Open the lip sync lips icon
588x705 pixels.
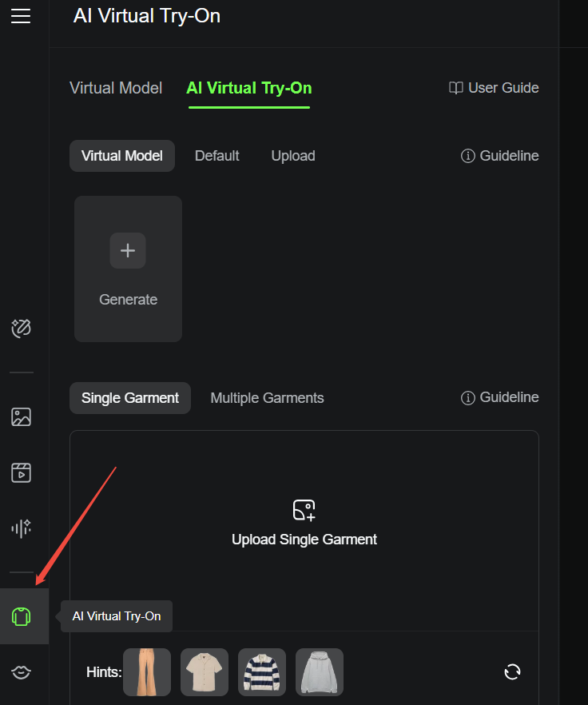(x=21, y=672)
